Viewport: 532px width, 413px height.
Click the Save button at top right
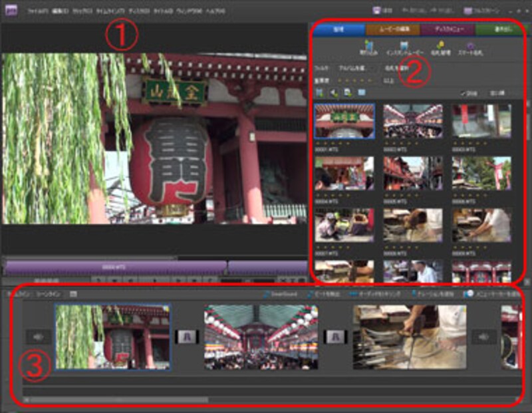(x=382, y=11)
